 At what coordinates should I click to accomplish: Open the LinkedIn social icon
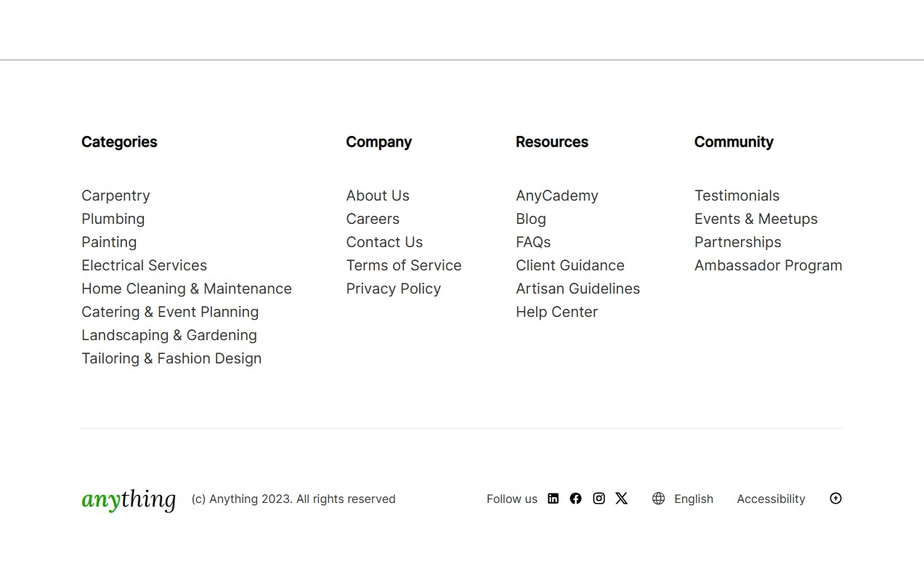coord(553,499)
